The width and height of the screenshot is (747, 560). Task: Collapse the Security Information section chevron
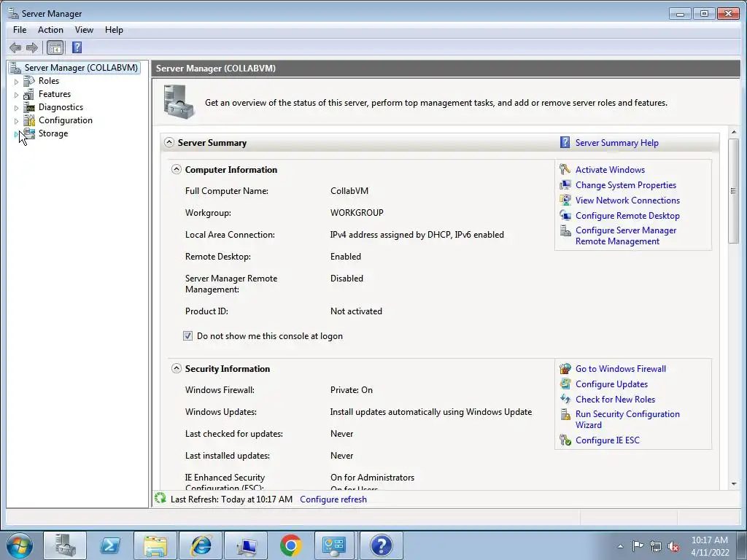click(x=177, y=368)
